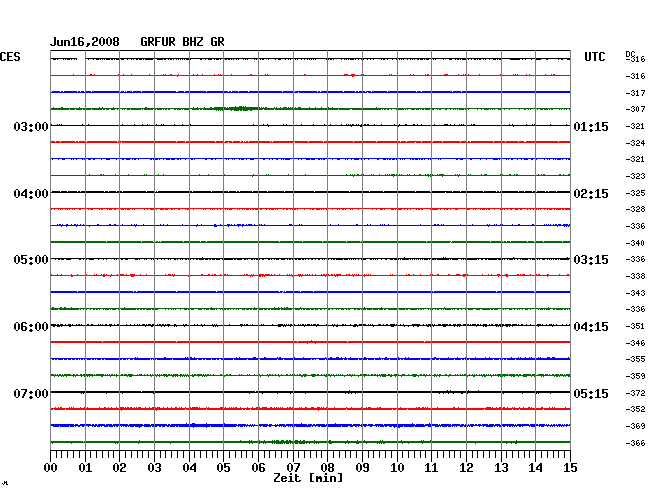Click minute axis tick label 15
This screenshot has height=494, width=650.
point(570,467)
